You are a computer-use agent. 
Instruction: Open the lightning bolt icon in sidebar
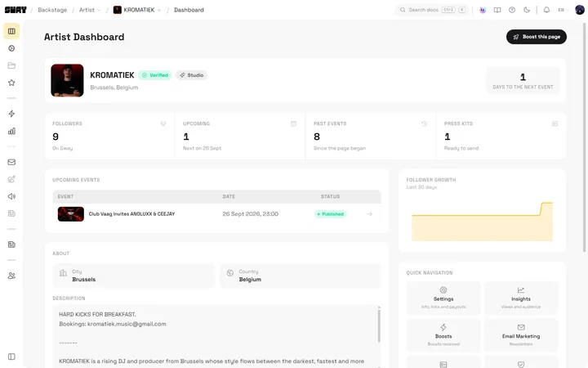(x=11, y=114)
